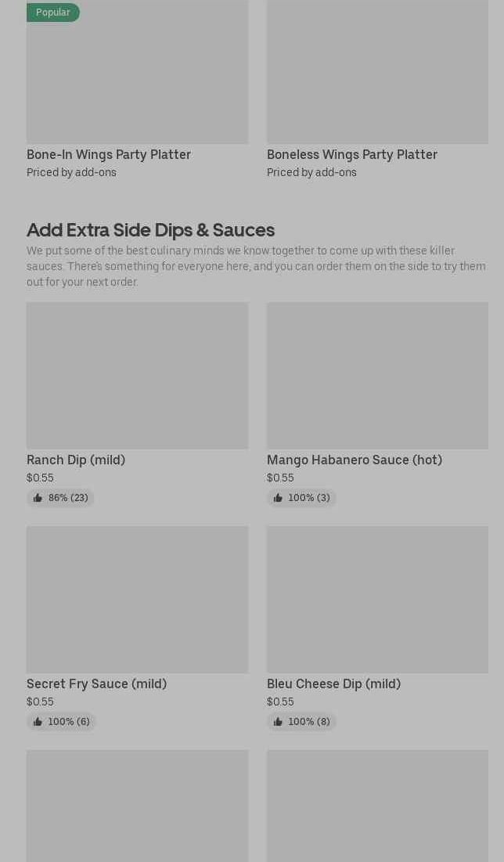Screen dimensions: 504x862
Task: Click Ranch Dip 86% (23) rating pill
Action: (61, 498)
